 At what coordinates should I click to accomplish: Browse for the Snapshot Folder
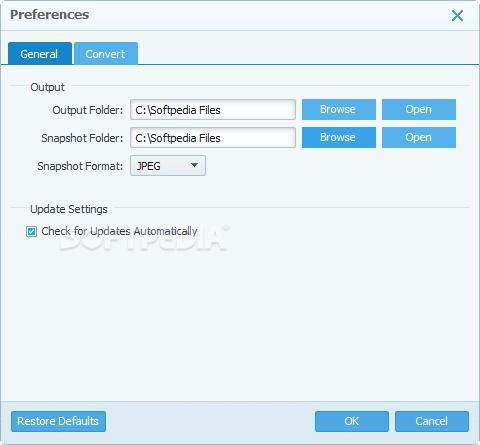[x=339, y=137]
